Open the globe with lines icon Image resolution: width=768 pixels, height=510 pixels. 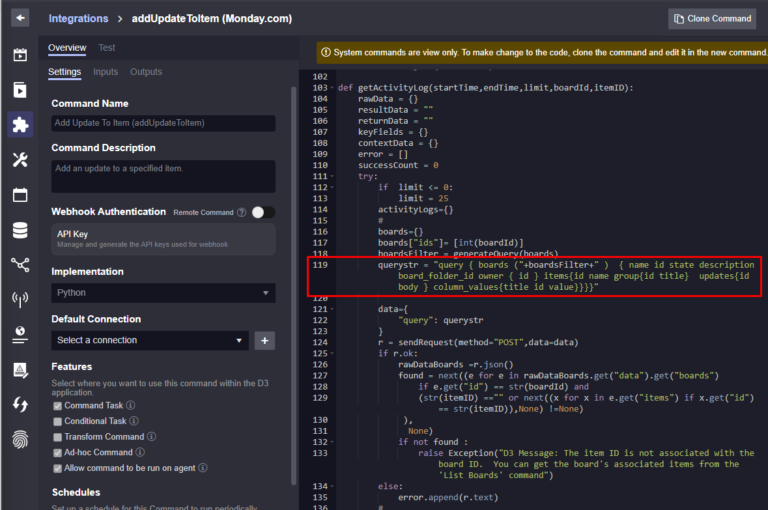pos(20,335)
